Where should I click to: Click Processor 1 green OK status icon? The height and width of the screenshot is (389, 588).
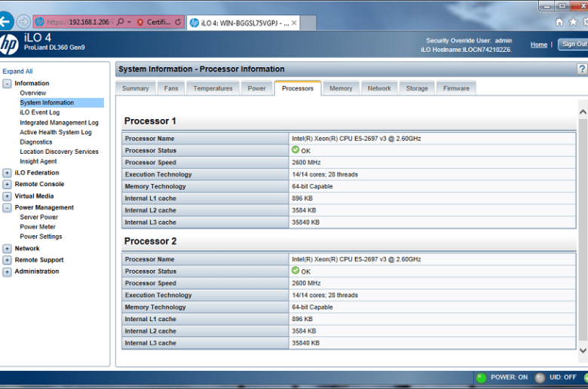pos(296,150)
